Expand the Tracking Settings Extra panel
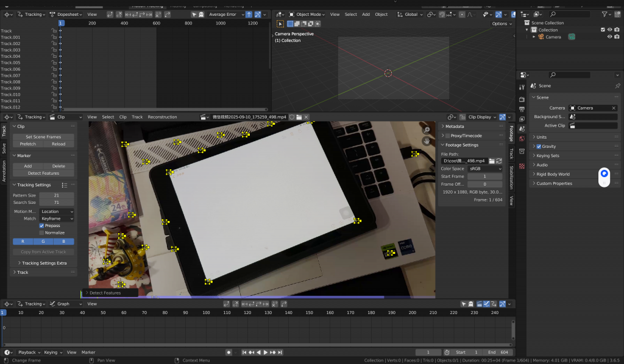Image resolution: width=624 pixels, height=364 pixels. click(x=44, y=263)
